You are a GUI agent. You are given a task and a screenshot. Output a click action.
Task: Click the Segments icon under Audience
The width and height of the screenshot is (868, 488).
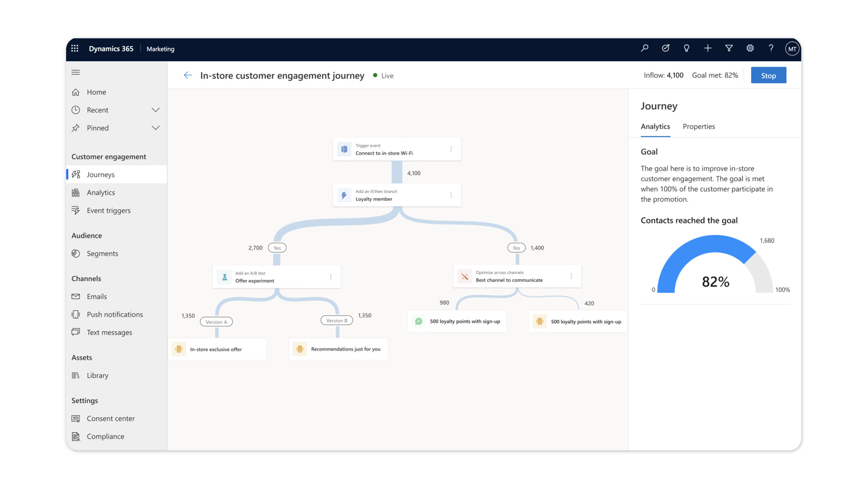[76, 253]
